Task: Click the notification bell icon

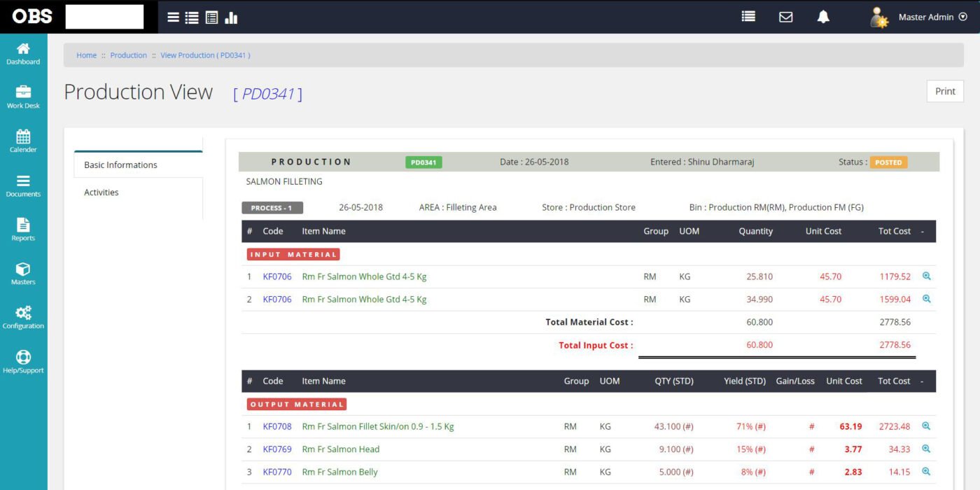Action: pos(823,17)
